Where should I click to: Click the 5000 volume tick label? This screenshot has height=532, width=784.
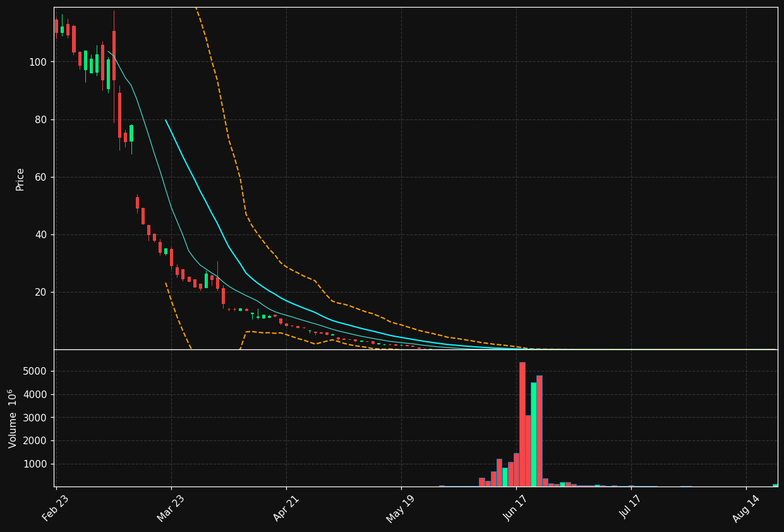point(36,371)
